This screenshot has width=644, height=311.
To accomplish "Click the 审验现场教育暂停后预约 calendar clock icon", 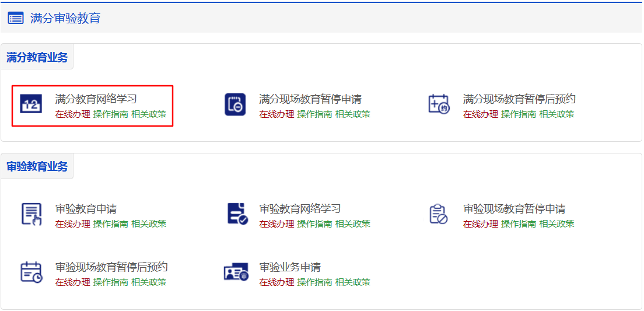I will point(31,272).
